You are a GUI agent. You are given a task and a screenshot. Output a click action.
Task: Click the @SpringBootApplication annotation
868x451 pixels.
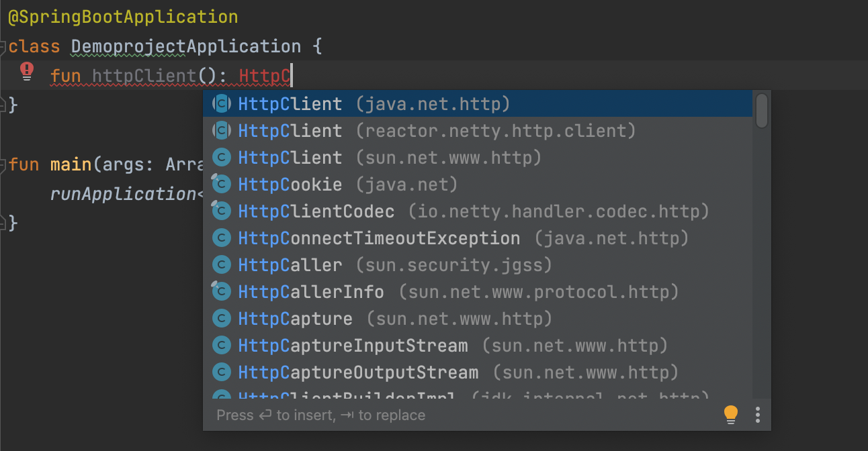coord(123,17)
